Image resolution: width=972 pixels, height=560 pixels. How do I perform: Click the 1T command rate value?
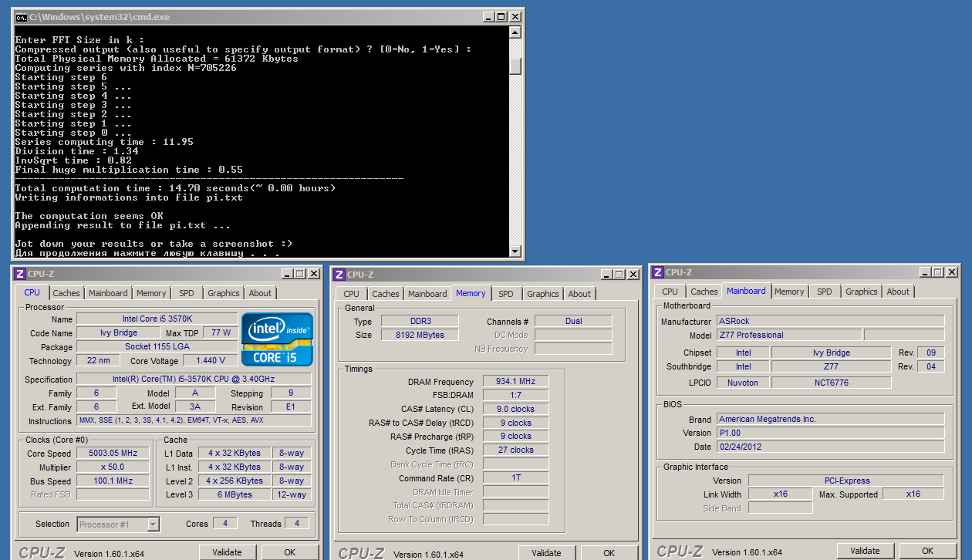pyautogui.click(x=516, y=478)
